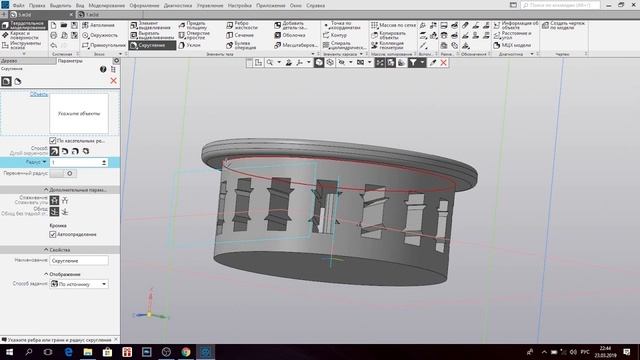Screen dimensions: 640x360
Task: Toggle Автоопределение checkbox
Action: point(53,234)
